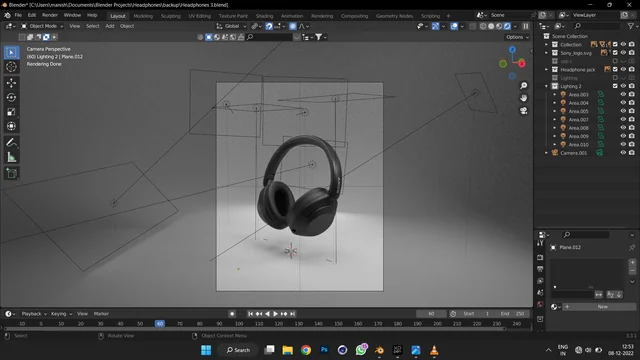The image size is (640, 360).
Task: Toggle X-ray mode
Action: 473,26
